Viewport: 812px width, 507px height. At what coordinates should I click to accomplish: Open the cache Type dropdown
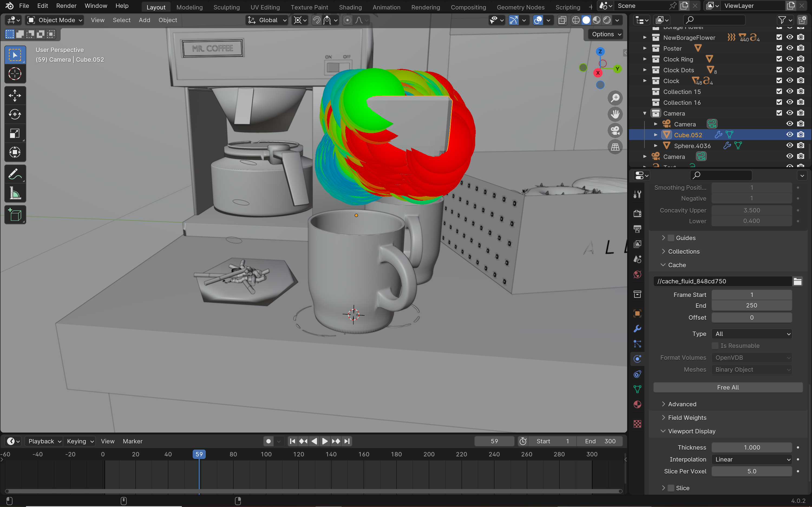click(x=752, y=334)
